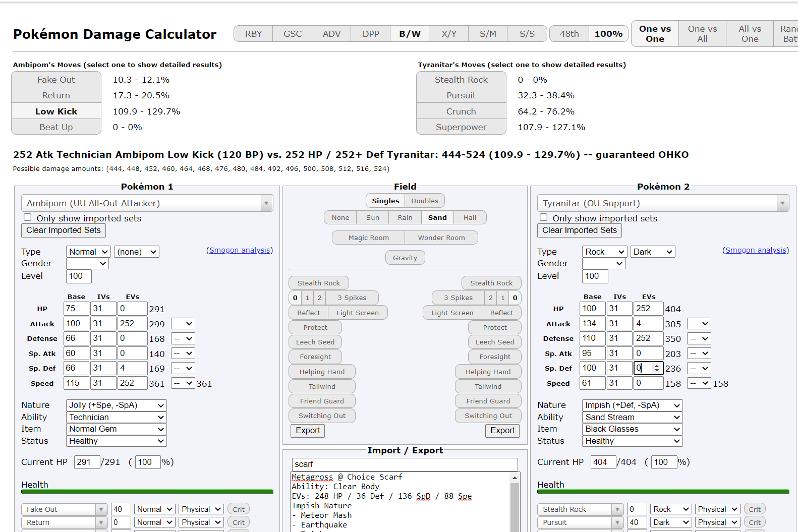Switch to the One vs All mode
Image resolution: width=798 pixels, height=532 pixels.
coord(702,34)
